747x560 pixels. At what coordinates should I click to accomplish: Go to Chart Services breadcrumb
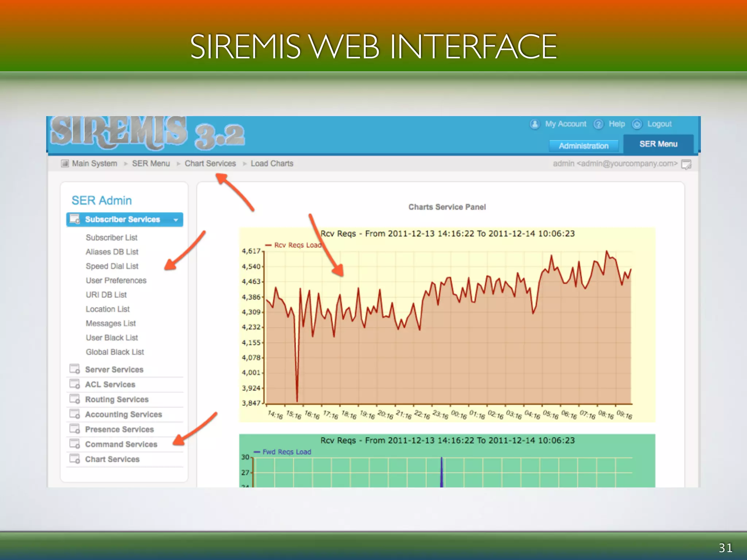(210, 163)
